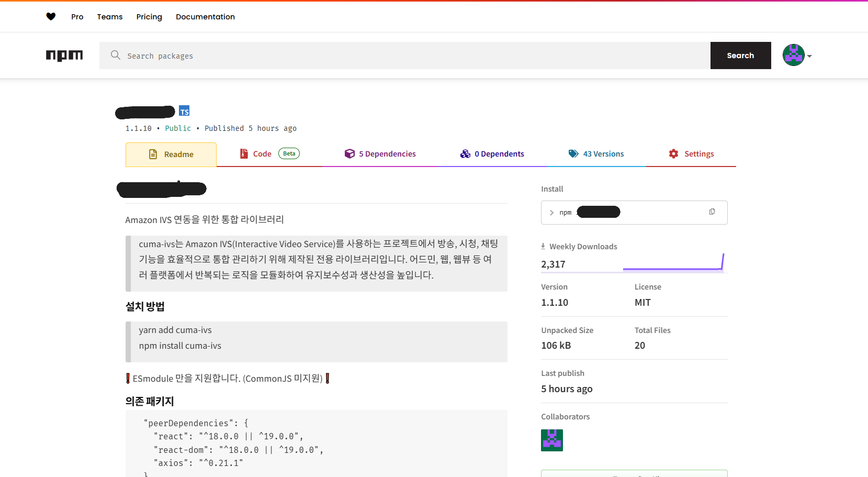This screenshot has width=868, height=477.
Task: Click the 'npm install cuma-ivs' line
Action: pos(180,346)
